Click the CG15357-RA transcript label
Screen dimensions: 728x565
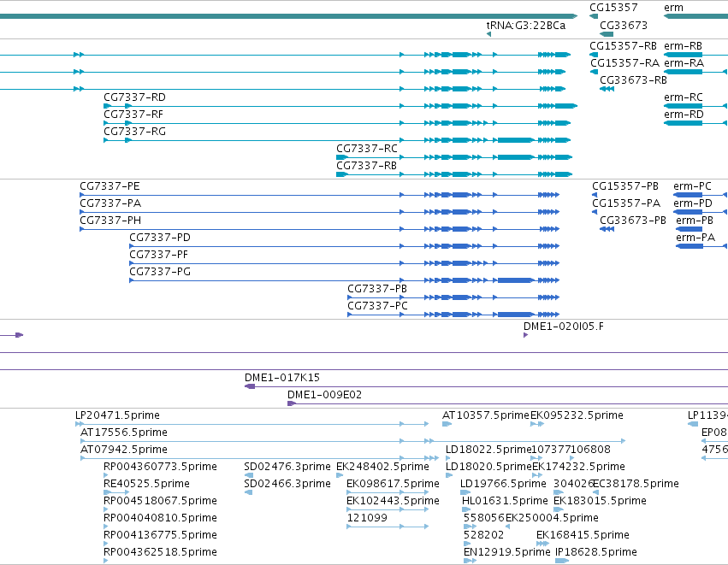point(624,63)
